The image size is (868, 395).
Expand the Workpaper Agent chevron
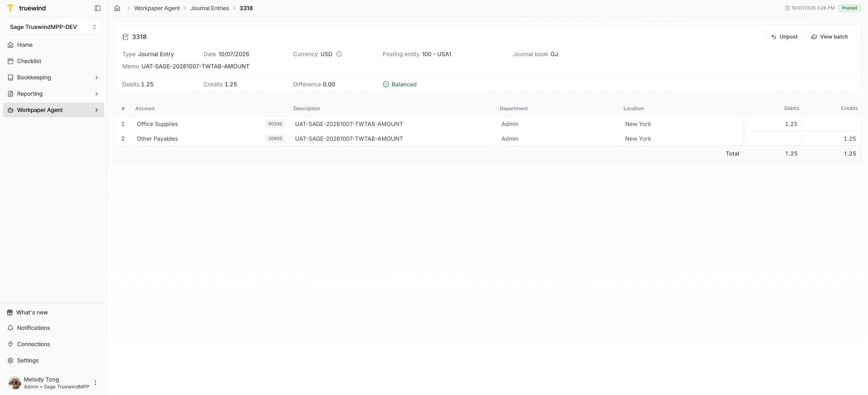pyautogui.click(x=96, y=110)
